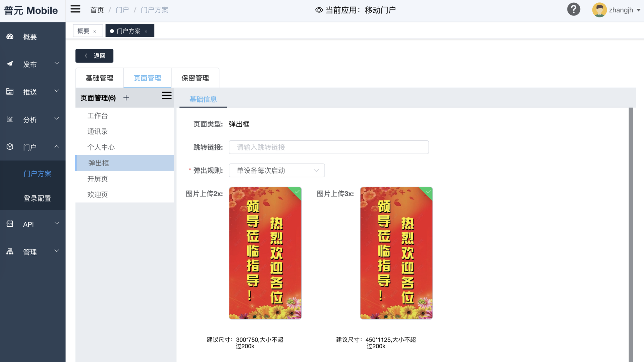Toggle the sidebar hamburger menu icon
Screen dimensions: 644x362
[x=75, y=9]
